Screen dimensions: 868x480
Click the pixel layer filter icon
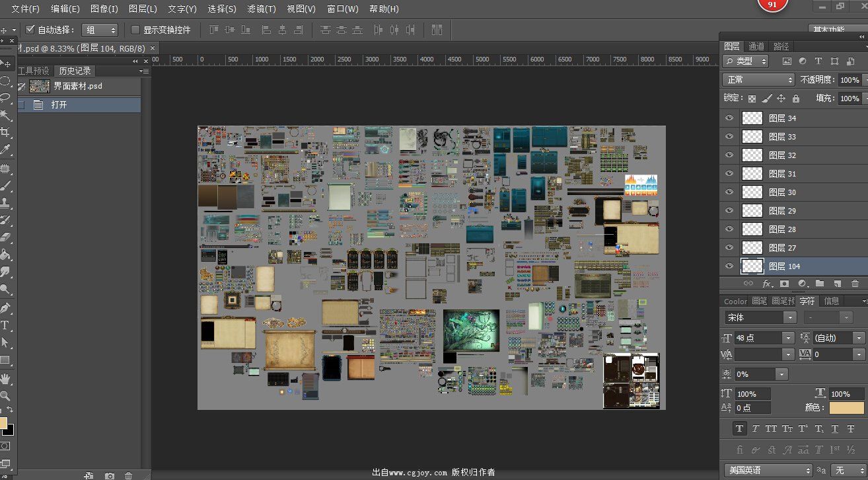coord(787,61)
